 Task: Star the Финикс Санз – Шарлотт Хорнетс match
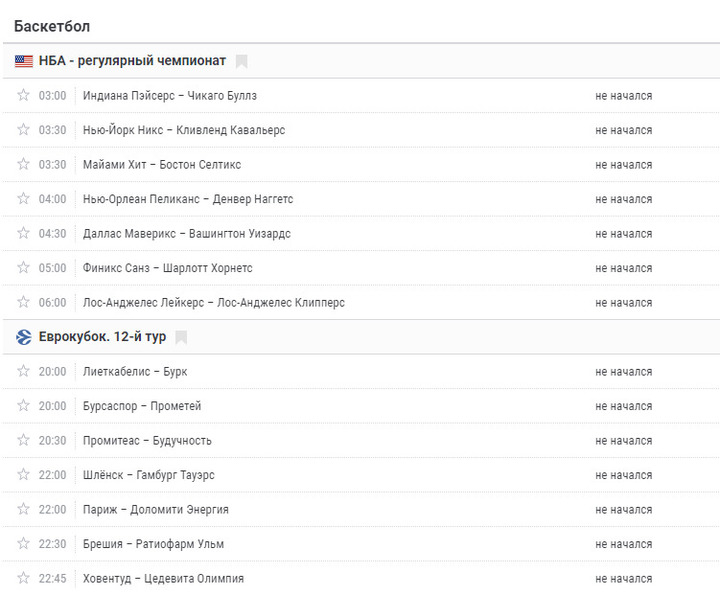pyautogui.click(x=23, y=267)
